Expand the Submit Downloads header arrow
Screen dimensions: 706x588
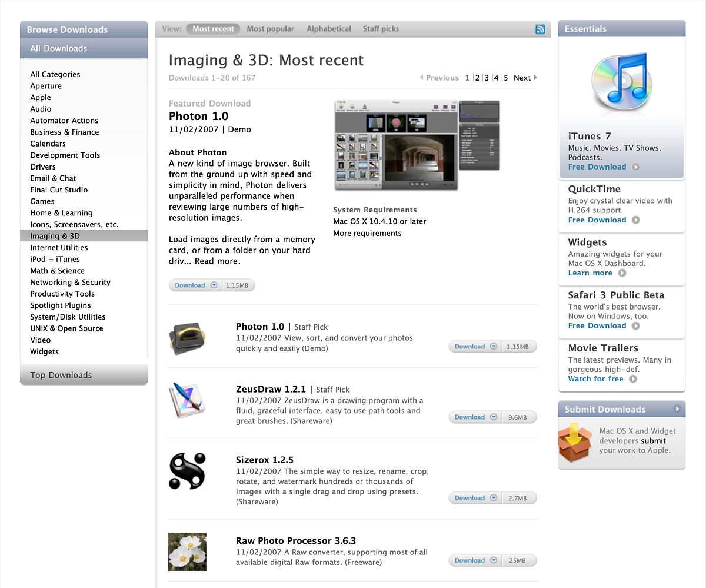click(x=677, y=409)
